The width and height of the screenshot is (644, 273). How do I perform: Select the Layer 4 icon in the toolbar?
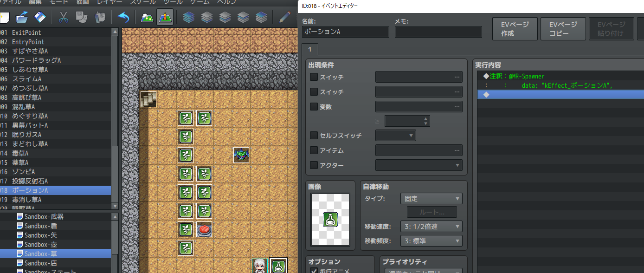261,17
